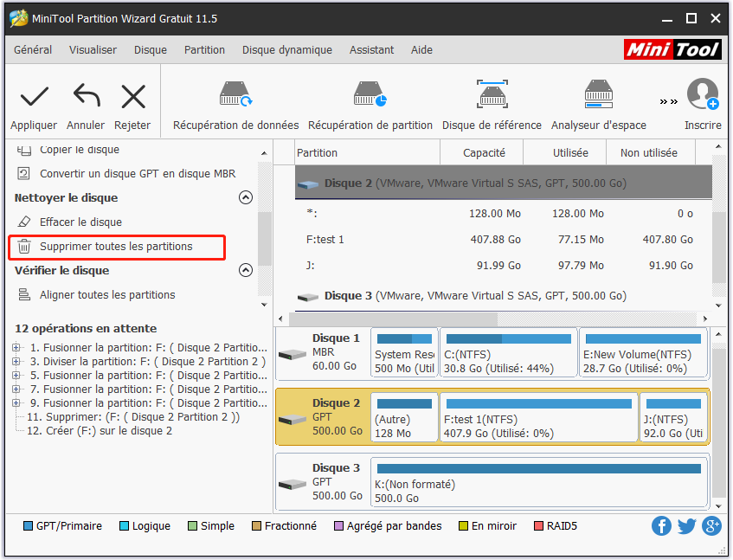Click disk map scroll down arrow
This screenshot has width=733, height=560.
[718, 506]
